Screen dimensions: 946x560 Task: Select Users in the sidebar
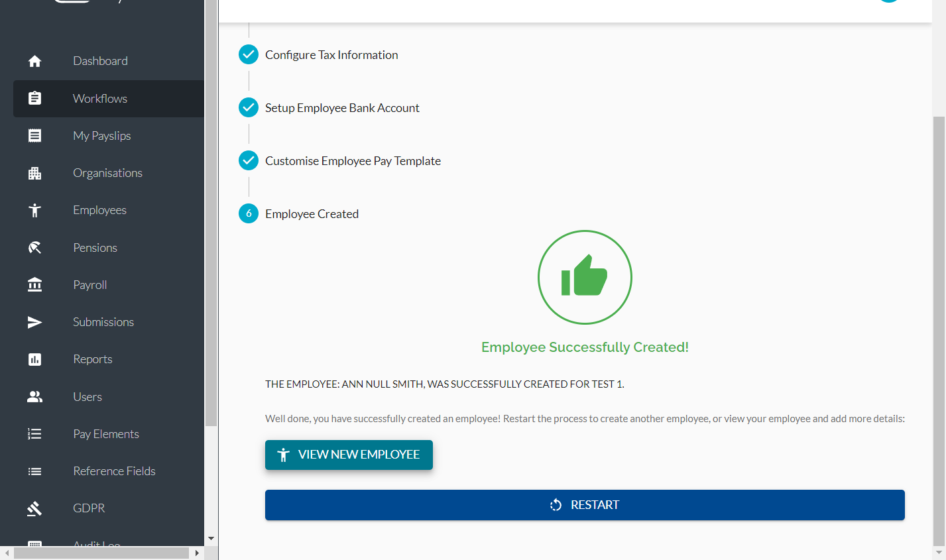109,397
